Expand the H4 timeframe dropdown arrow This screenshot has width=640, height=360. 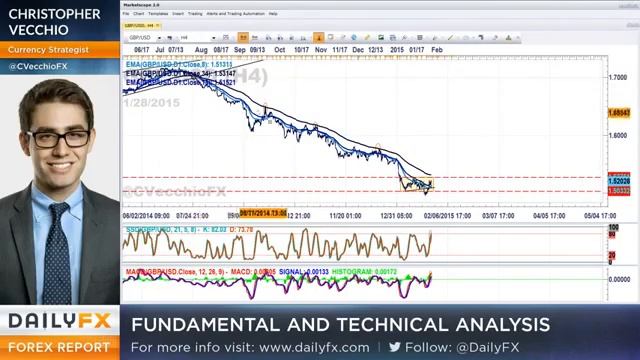213,38
